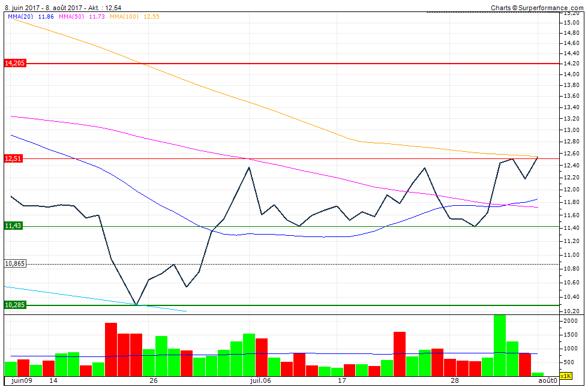This screenshot has width=588, height=390.
Task: Click the 26 date axis label
Action: pyautogui.click(x=154, y=380)
